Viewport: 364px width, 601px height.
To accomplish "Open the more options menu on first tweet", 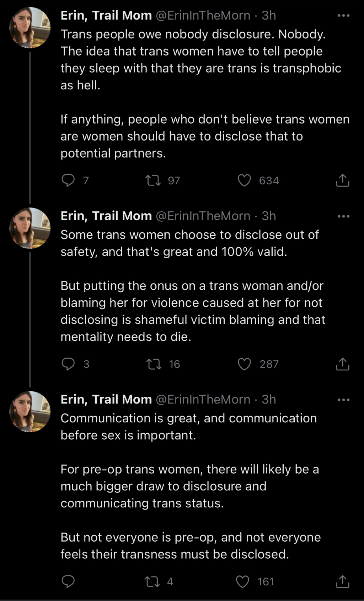I will pyautogui.click(x=343, y=16).
